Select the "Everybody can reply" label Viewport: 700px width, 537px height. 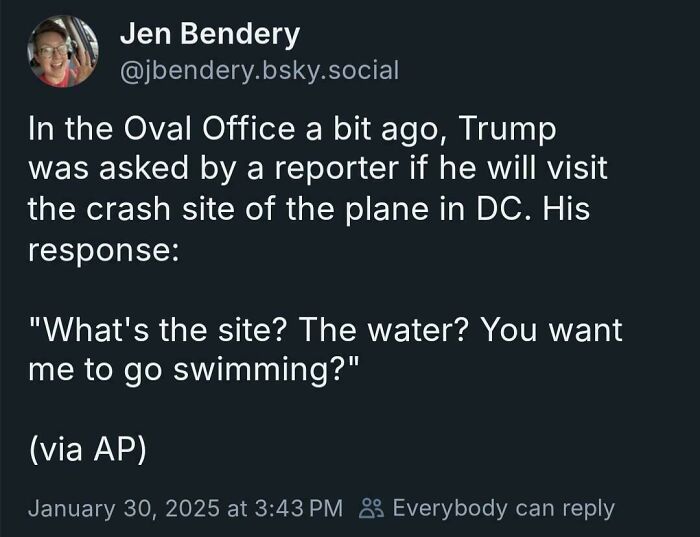503,508
